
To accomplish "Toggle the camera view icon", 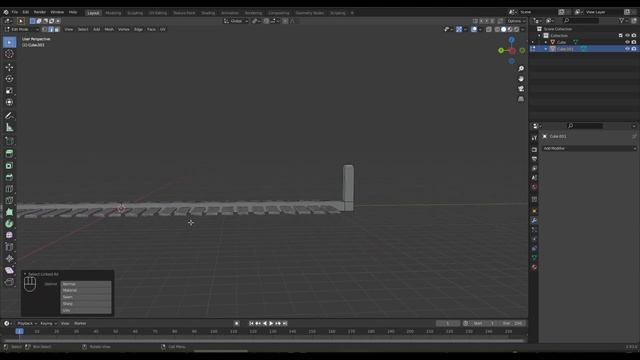I will [521, 89].
